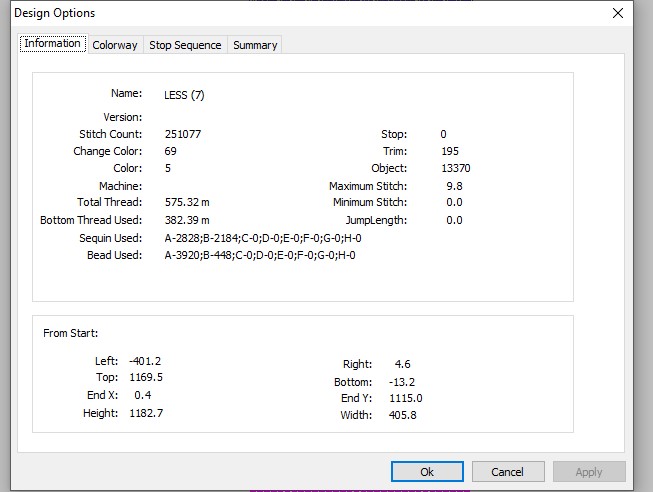The width and height of the screenshot is (653, 492).
Task: Switch to the Information tab
Action: (x=53, y=43)
